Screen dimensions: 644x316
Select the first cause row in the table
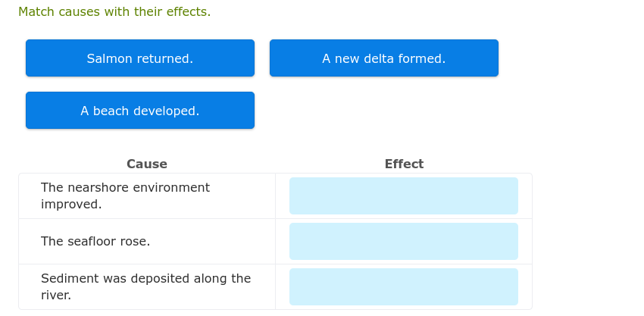(147, 196)
